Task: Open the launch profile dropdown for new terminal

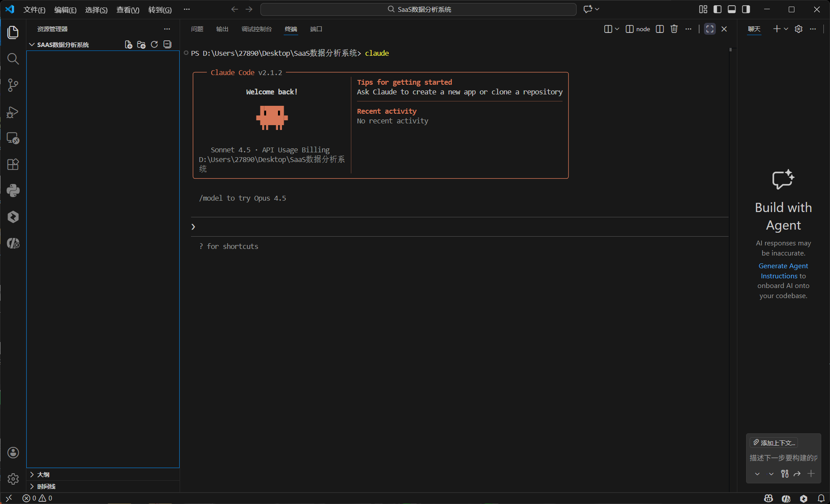Action: point(617,29)
